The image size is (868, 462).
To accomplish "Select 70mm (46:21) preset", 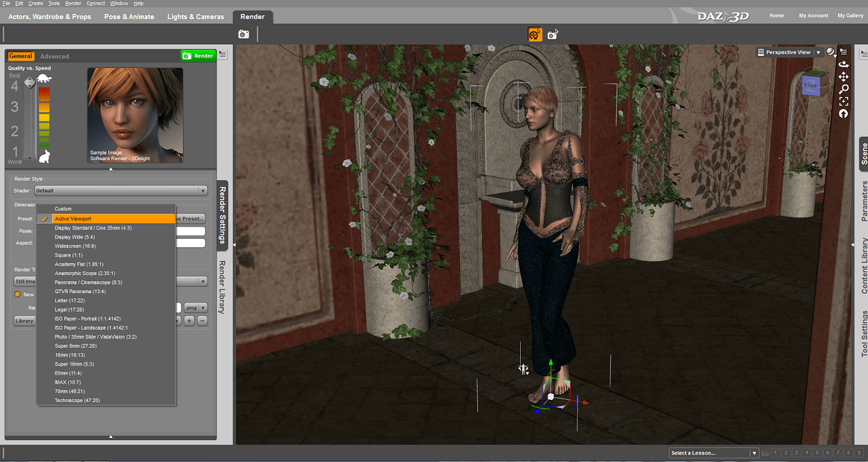I will (x=106, y=391).
